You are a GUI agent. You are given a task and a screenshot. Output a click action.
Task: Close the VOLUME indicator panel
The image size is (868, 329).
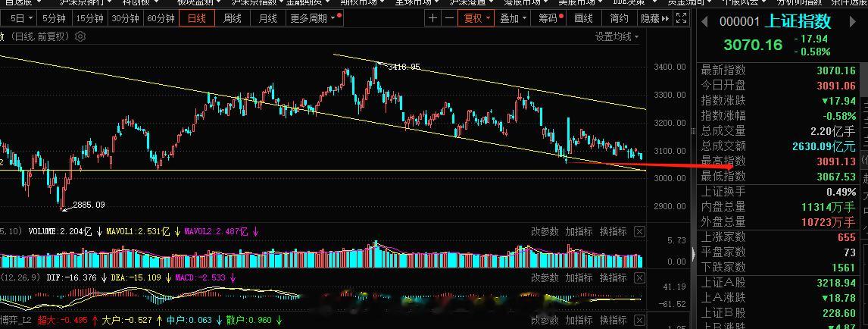click(x=639, y=231)
